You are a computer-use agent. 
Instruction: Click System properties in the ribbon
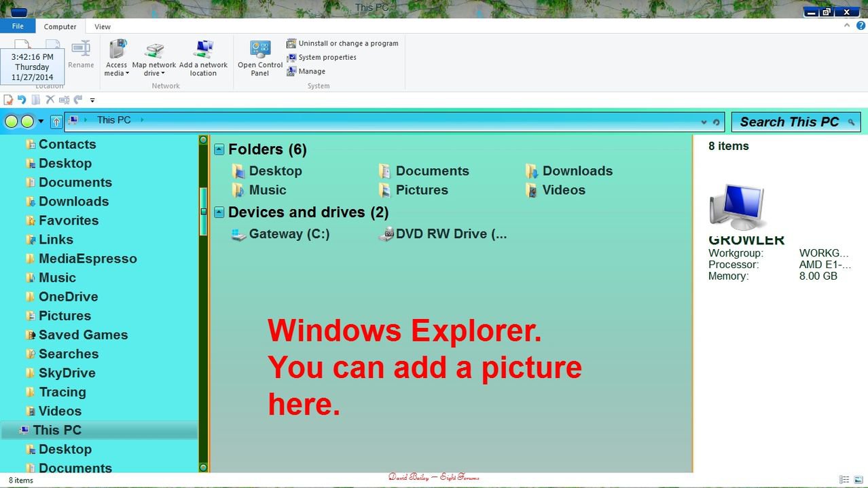pos(322,58)
